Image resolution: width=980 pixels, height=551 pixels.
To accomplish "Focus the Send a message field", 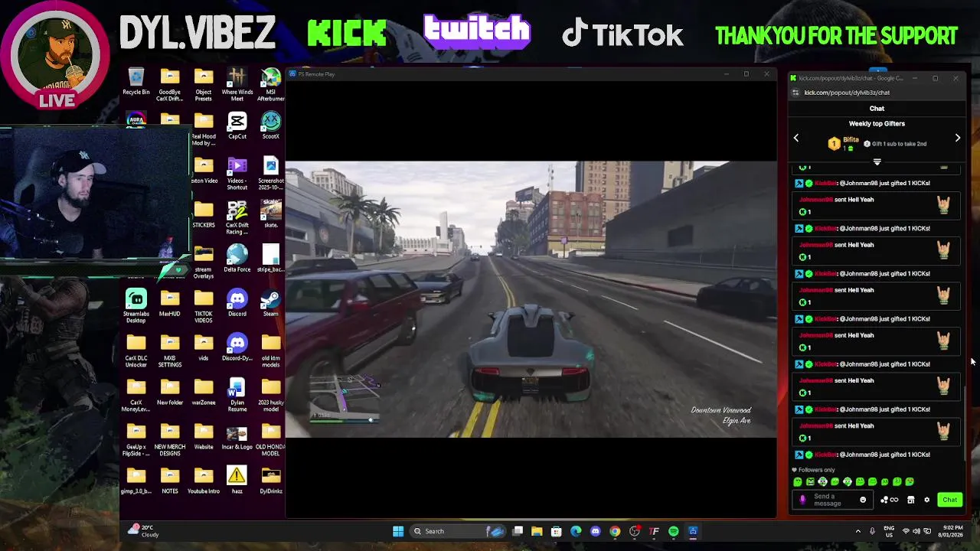I will (x=831, y=500).
